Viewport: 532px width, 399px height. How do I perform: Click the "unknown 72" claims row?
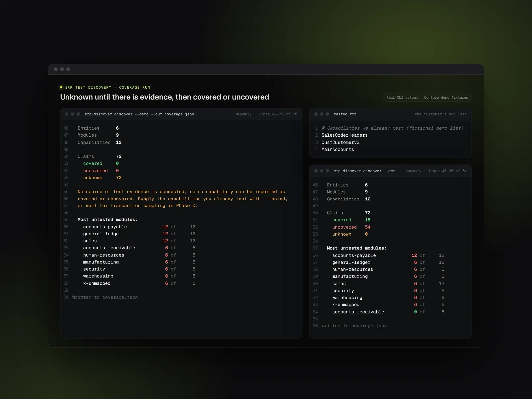(102, 178)
